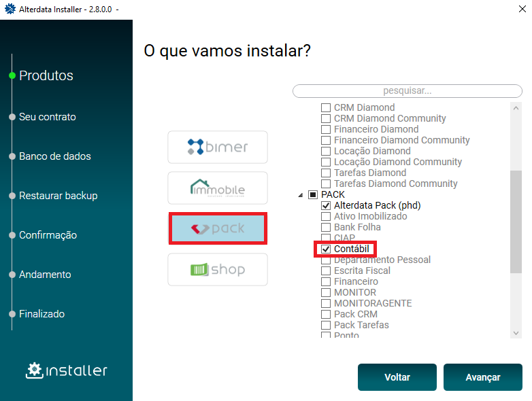
Task: Go to the Finalizado step
Action: click(42, 314)
